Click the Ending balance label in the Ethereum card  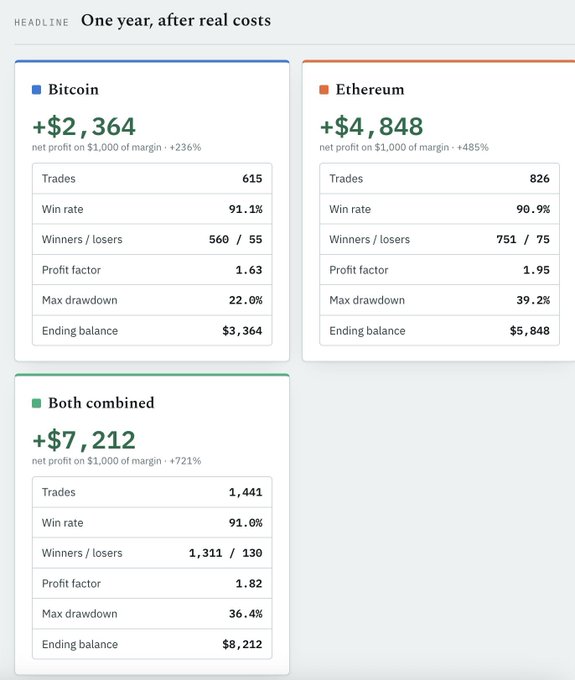[x=367, y=331]
